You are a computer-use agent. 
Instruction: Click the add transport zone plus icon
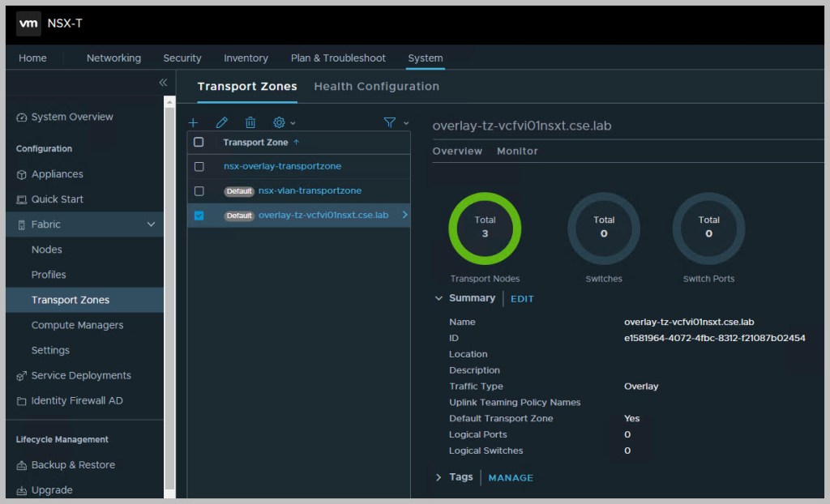pos(193,122)
